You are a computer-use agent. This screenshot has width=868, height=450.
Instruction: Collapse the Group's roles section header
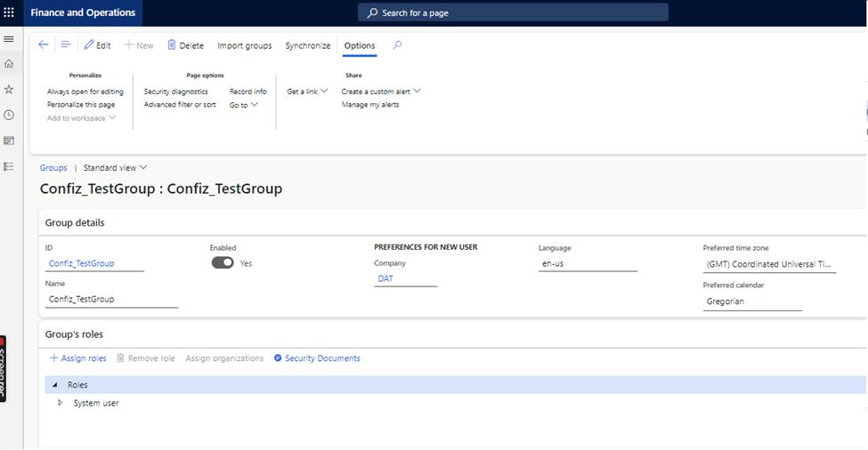pos(453,334)
